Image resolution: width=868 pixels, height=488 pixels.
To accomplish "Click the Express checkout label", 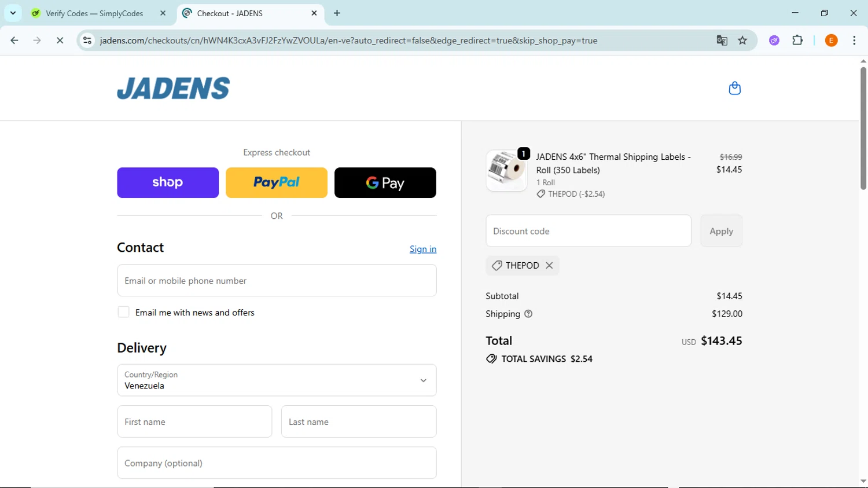I will [277, 152].
